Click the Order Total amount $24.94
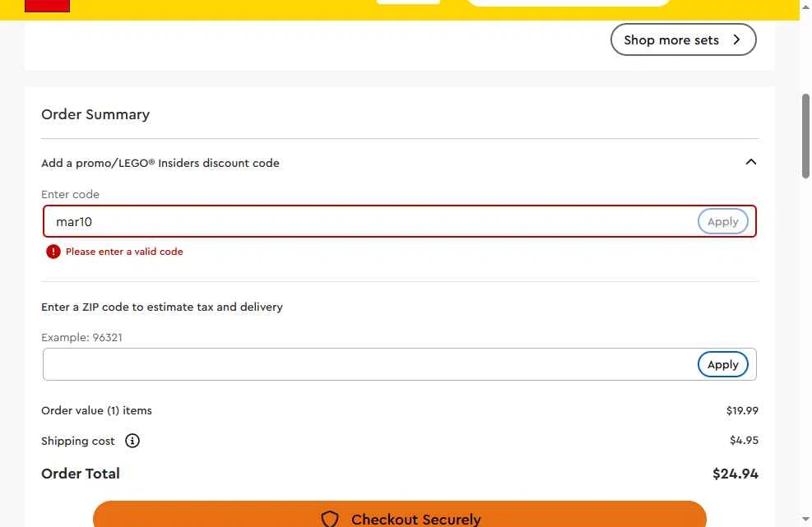The image size is (812, 527). [735, 474]
